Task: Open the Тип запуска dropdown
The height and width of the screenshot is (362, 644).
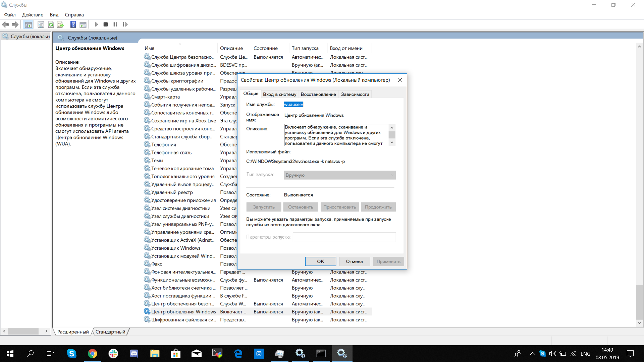Action: tap(340, 175)
